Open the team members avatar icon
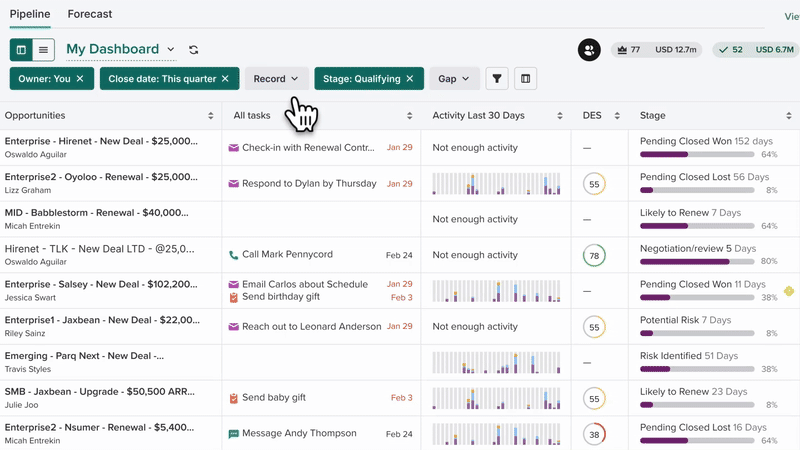Image resolution: width=800 pixels, height=450 pixels. coord(589,50)
